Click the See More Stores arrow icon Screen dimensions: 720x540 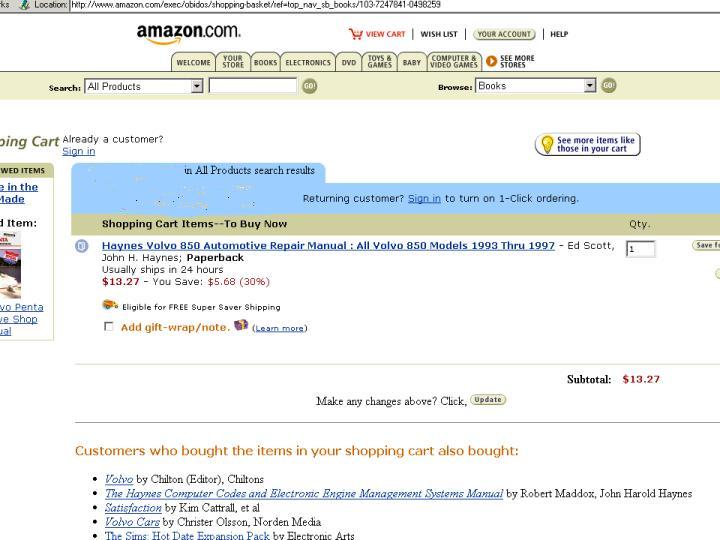[x=491, y=61]
